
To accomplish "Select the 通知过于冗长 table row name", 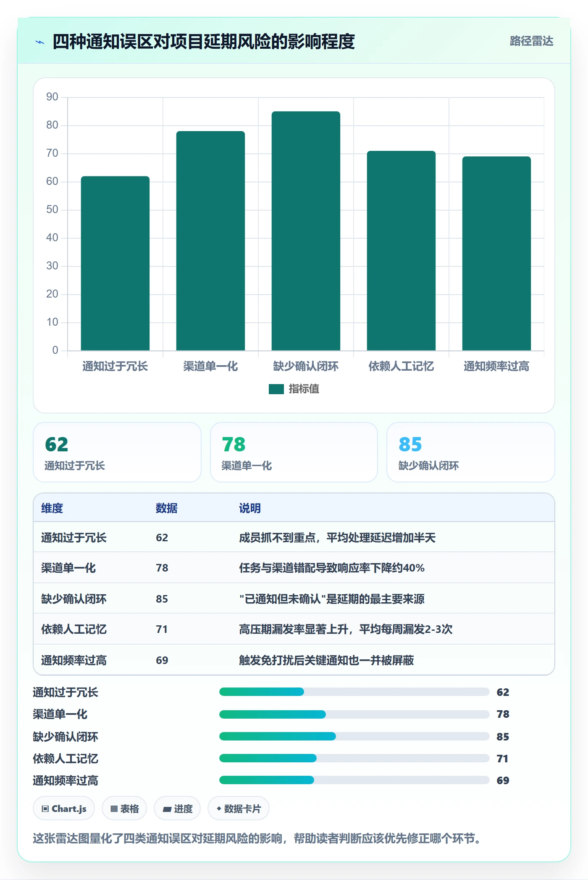I will 74,537.
